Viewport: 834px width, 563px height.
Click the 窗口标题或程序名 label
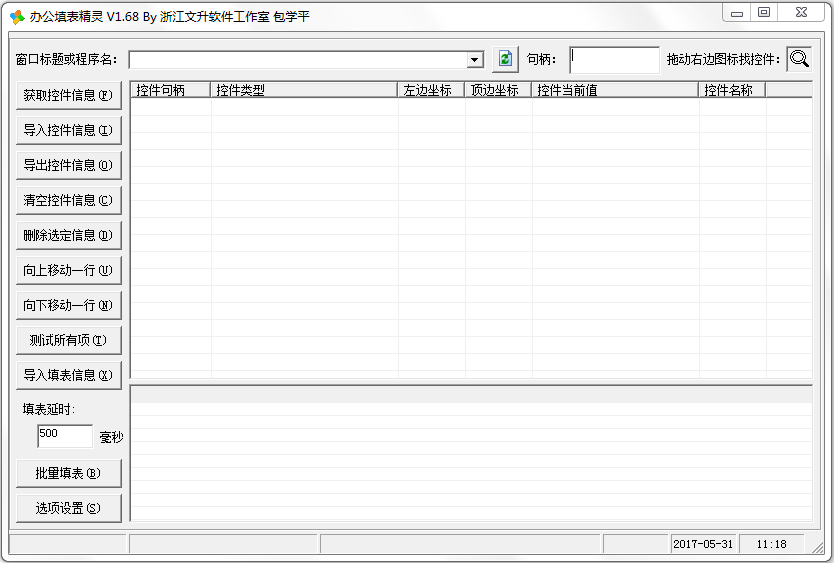coord(66,60)
